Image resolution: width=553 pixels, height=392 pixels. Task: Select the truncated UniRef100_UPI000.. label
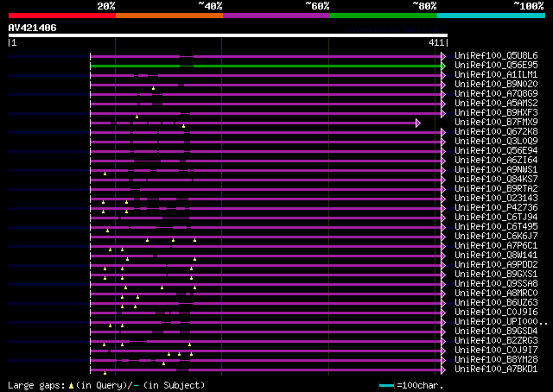[x=501, y=322]
